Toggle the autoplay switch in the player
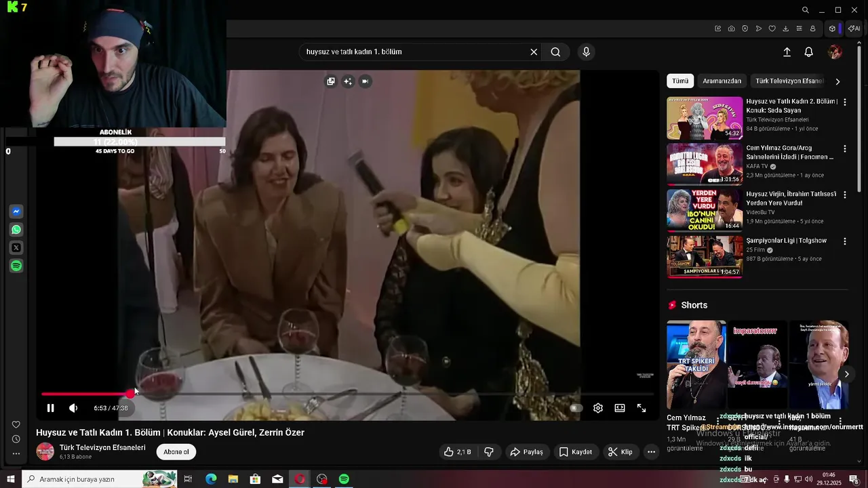Screen dimensions: 868x488 point(576,408)
